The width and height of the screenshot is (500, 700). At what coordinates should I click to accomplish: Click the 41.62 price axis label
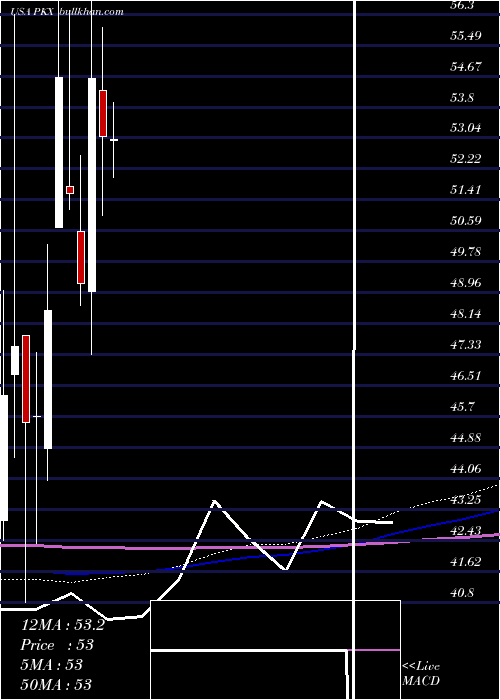pos(466,561)
